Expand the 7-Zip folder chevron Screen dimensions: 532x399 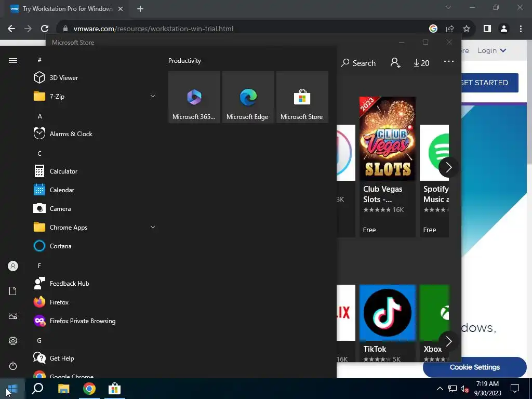[x=153, y=96]
